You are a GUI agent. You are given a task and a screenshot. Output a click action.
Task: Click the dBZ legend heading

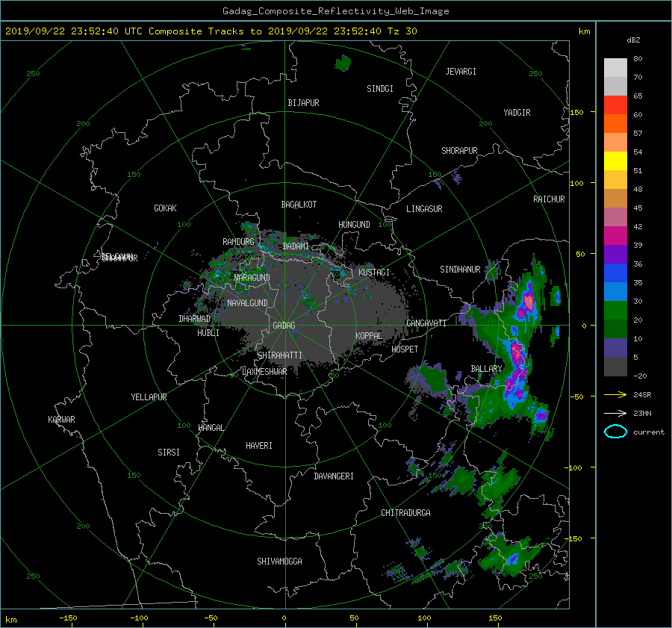pos(633,40)
